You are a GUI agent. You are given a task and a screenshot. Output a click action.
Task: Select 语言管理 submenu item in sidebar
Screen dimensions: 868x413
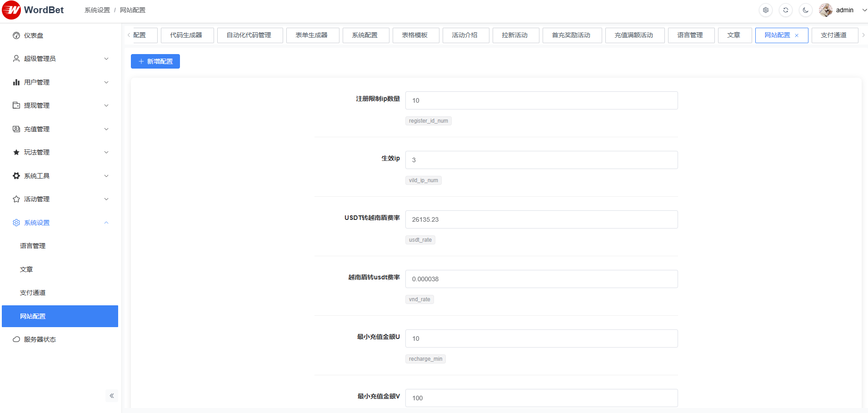33,246
